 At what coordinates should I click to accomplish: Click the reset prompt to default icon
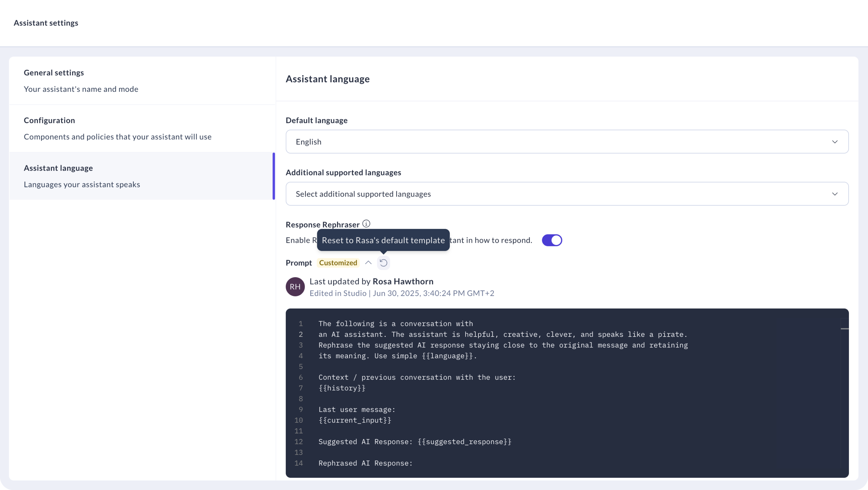coord(383,263)
